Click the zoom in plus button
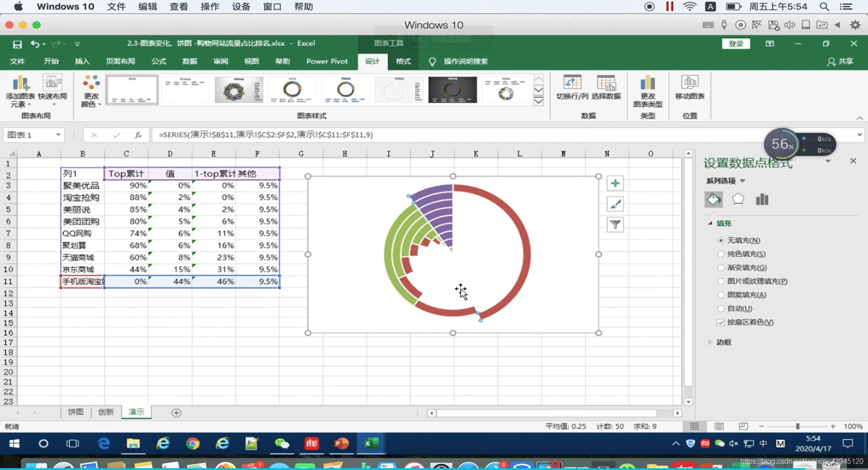 (833, 426)
